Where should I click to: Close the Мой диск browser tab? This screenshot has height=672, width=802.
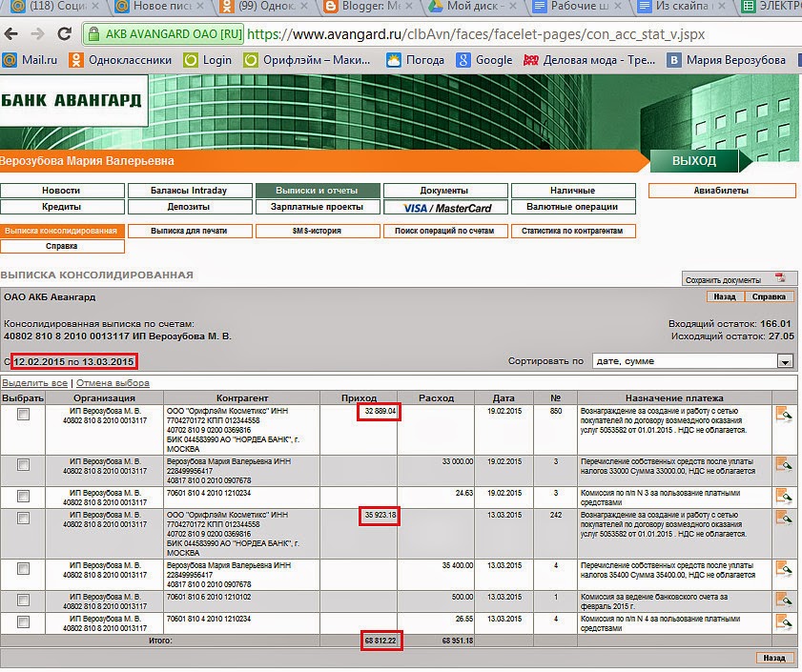tap(513, 6)
